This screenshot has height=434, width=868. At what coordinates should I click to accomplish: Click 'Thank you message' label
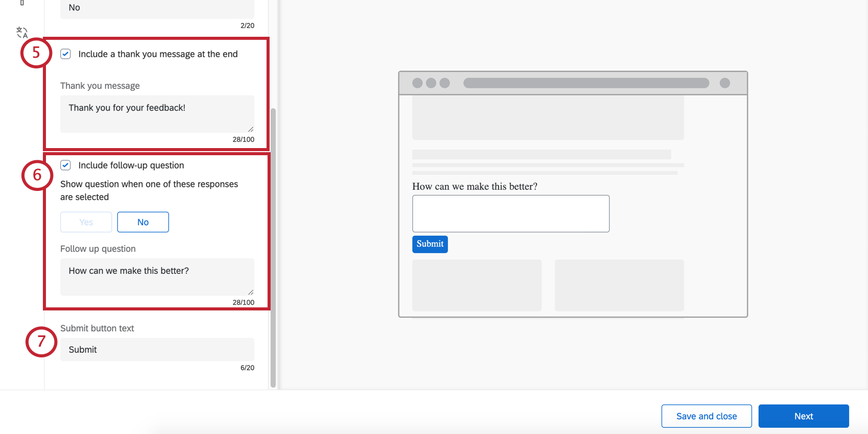click(100, 86)
